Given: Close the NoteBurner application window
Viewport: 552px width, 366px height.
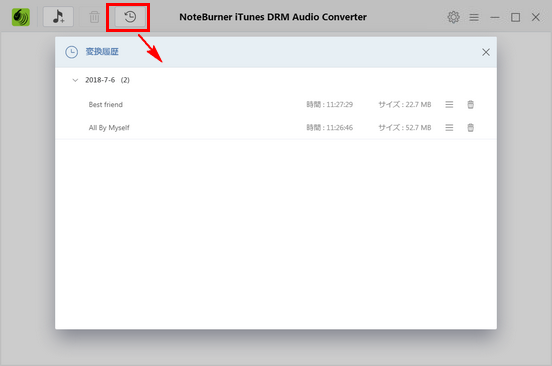Looking at the screenshot, I should [x=536, y=17].
